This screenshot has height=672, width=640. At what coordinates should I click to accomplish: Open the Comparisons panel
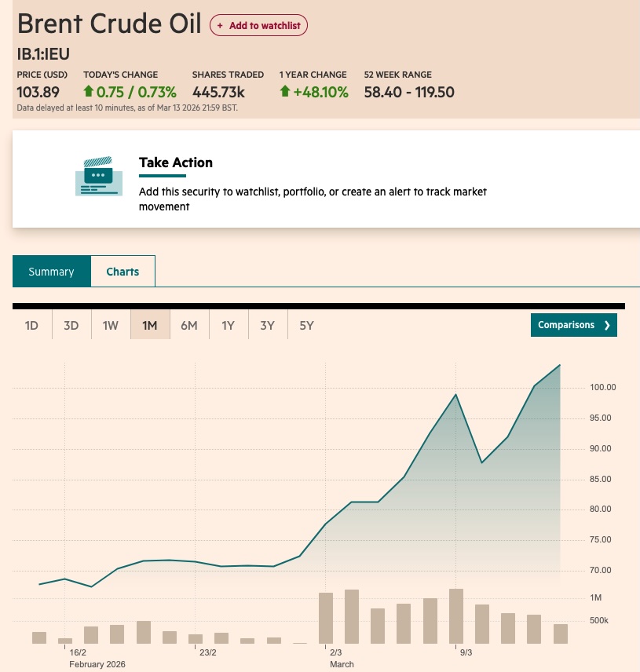point(566,325)
